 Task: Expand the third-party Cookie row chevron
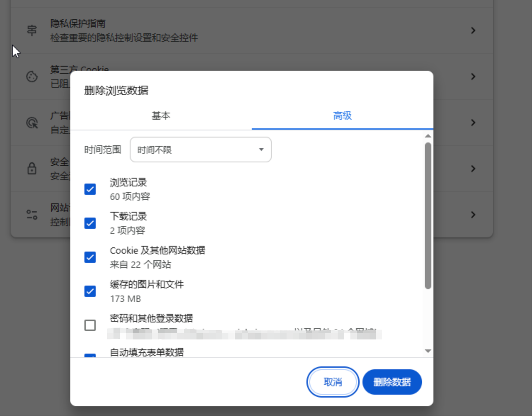click(x=473, y=77)
